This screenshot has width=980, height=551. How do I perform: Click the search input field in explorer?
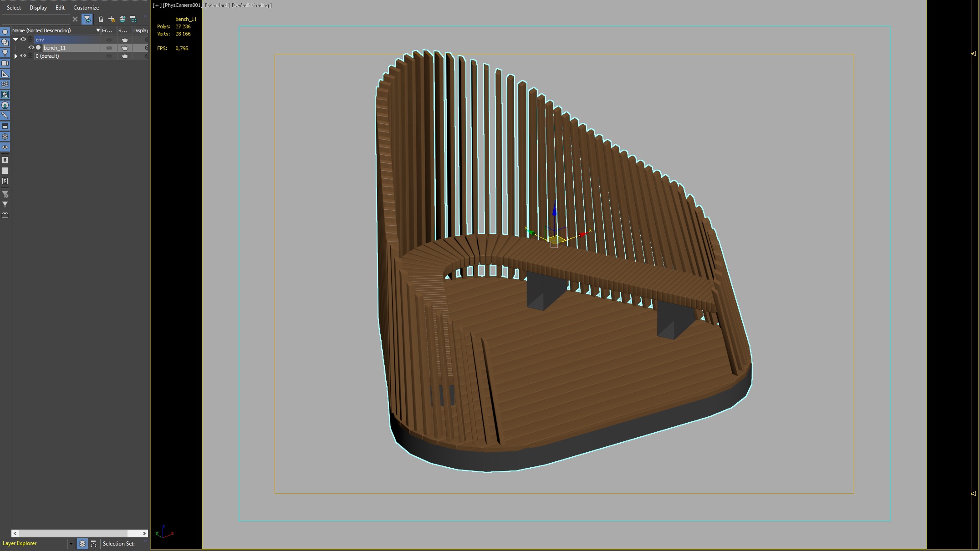36,19
